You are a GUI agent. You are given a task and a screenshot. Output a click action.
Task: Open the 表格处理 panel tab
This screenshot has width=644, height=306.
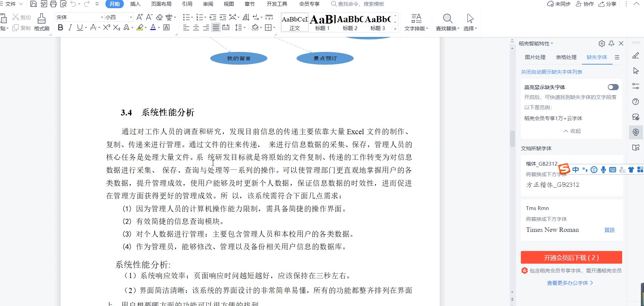tap(566, 57)
